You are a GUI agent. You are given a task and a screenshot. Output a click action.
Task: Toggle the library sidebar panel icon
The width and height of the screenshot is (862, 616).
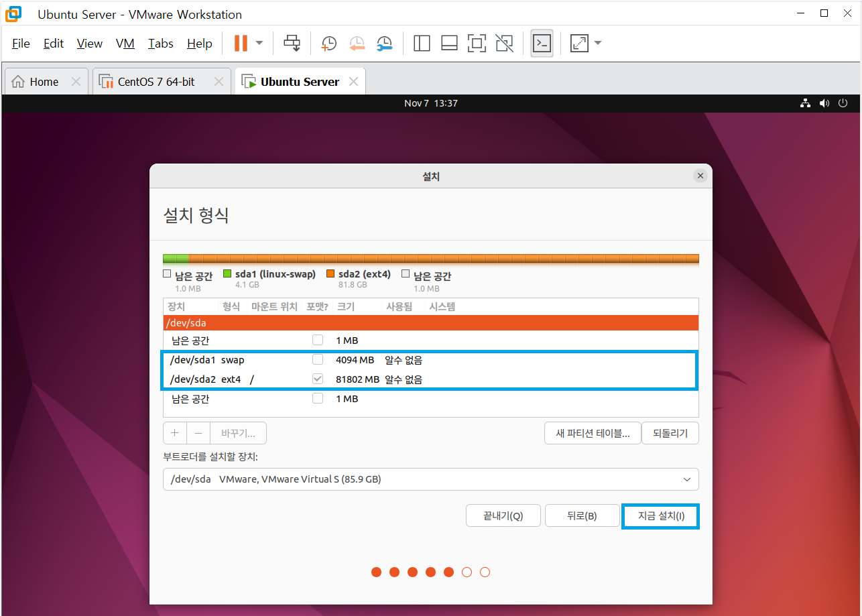click(422, 44)
